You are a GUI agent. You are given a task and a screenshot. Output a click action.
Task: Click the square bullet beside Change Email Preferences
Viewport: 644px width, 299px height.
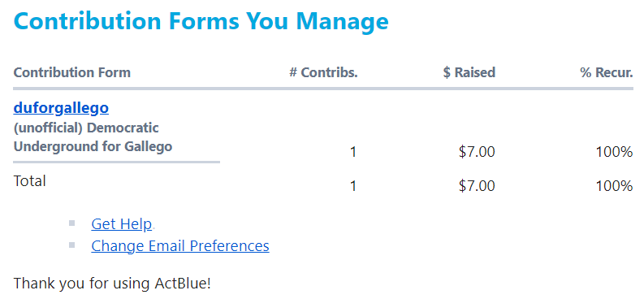point(72,245)
